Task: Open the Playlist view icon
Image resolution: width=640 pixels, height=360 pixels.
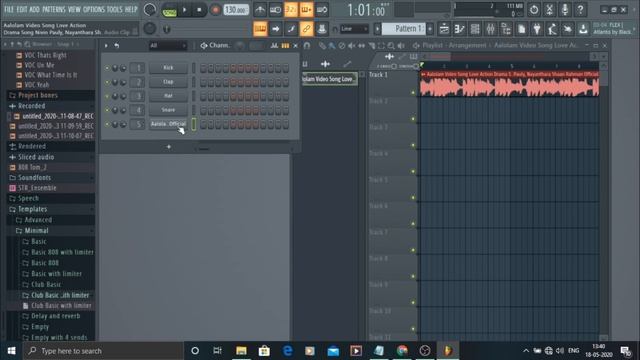Action: 444,29
